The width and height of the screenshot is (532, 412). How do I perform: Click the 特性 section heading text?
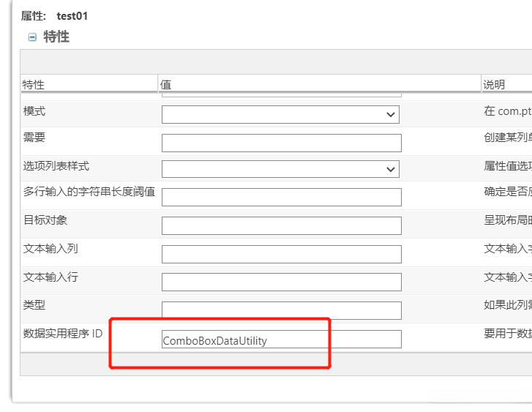56,37
